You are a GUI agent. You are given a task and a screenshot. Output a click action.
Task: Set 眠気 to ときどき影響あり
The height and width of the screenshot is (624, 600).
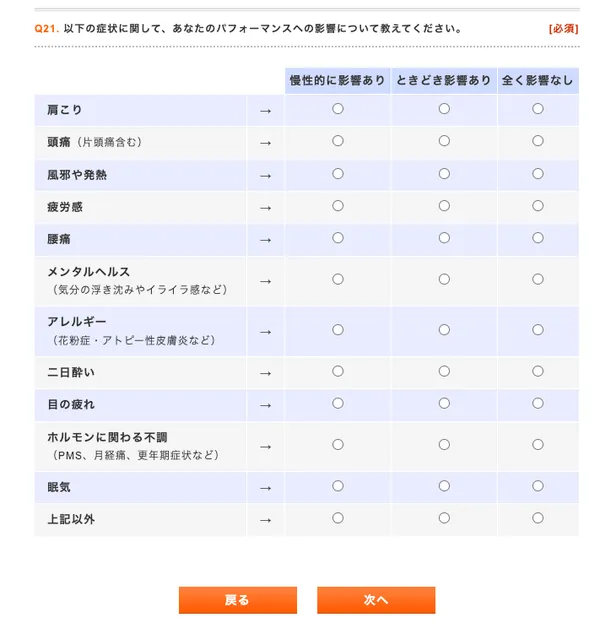444,486
